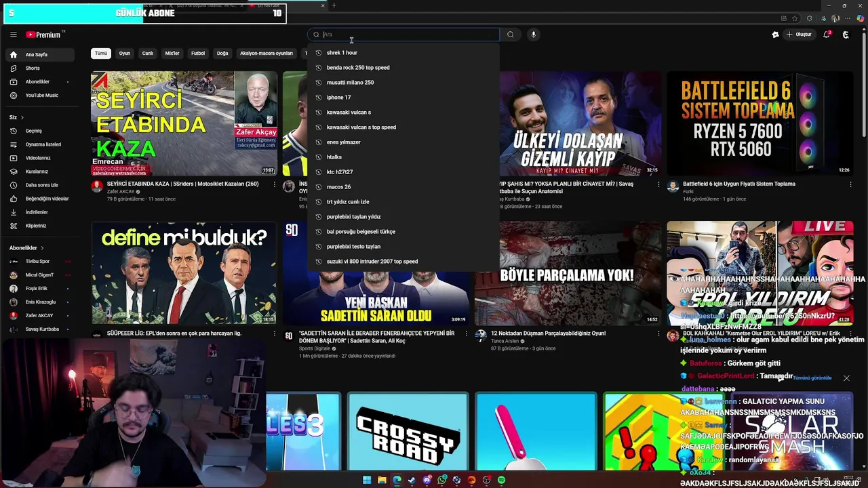Open the notifications bell
Screen dimensions: 868x488
827,35
